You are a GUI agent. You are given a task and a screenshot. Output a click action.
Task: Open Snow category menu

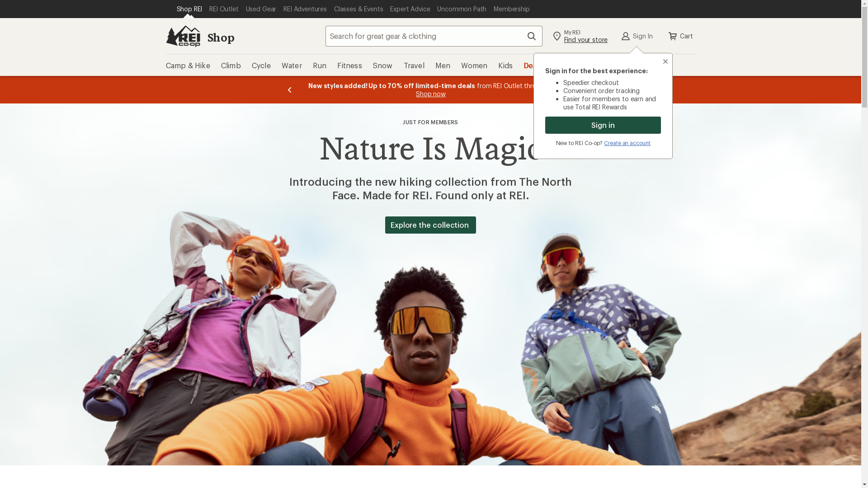tap(382, 66)
